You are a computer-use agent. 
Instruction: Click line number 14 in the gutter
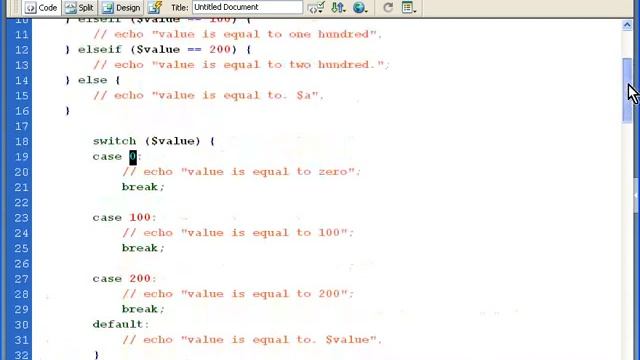click(x=22, y=80)
